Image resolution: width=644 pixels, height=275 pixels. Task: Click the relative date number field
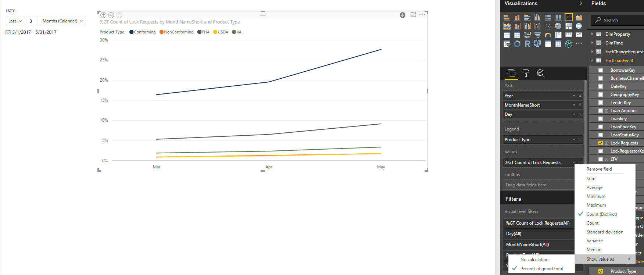click(x=32, y=21)
